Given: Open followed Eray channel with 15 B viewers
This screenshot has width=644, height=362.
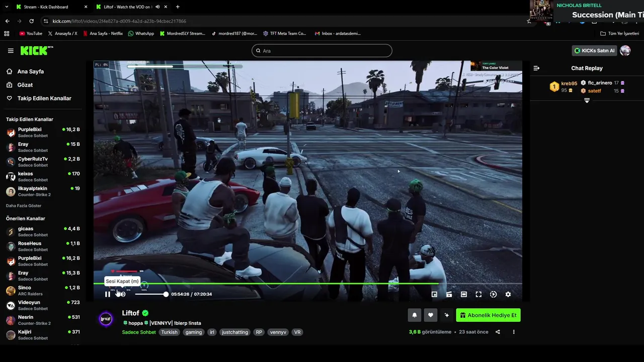Looking at the screenshot, I should [43, 147].
